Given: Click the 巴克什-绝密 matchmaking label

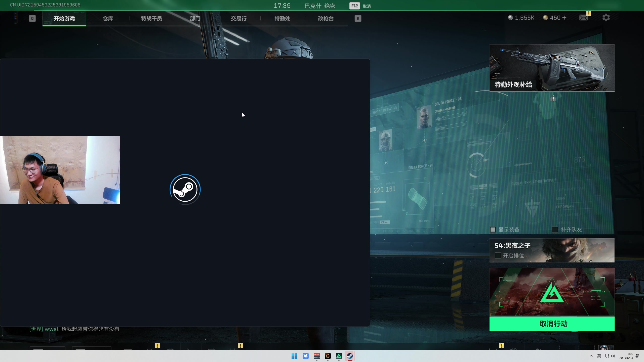Looking at the screenshot, I should (320, 6).
